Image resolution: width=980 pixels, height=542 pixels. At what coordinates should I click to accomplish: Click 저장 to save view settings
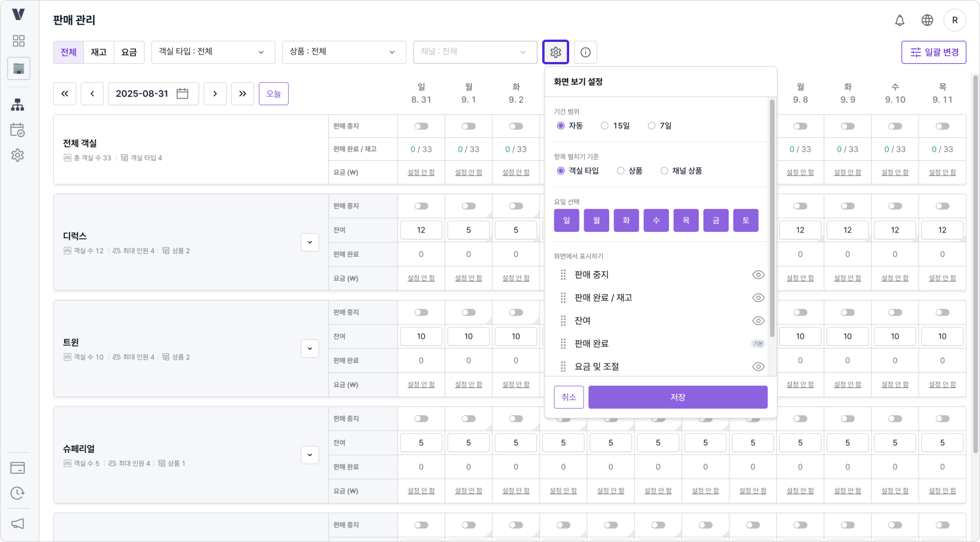678,397
